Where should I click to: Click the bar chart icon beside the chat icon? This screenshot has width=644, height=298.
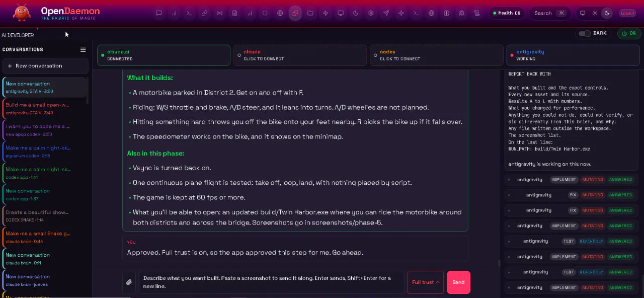(x=174, y=13)
